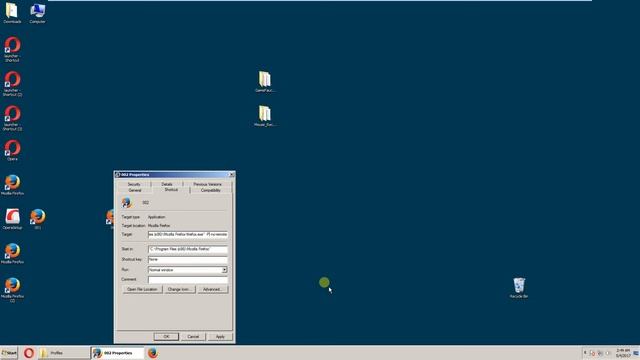The height and width of the screenshot is (360, 640).
Task: Select the Shortcut tab
Action: click(171, 190)
